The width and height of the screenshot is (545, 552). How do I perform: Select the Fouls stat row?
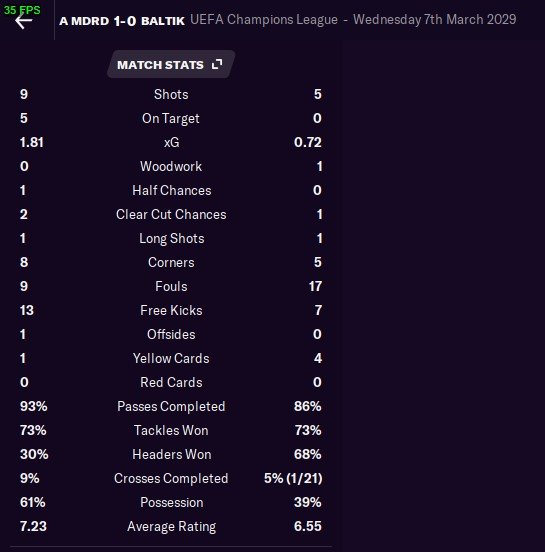171,286
